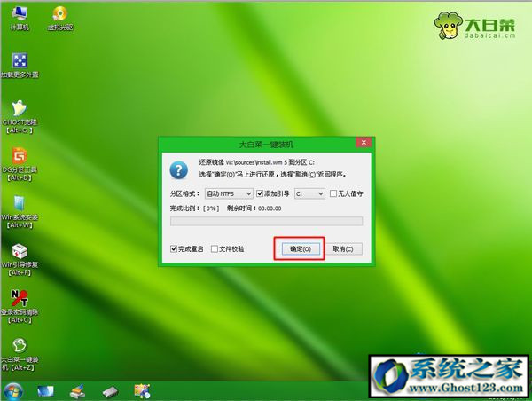Image resolution: width=532 pixels, height=401 pixels.
Task: Open the DG分区工具 partition tool
Action: (19, 158)
